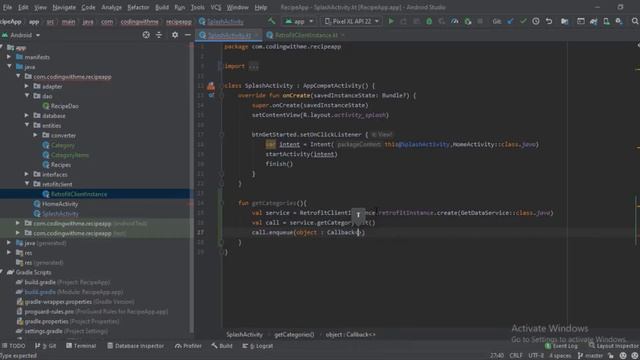Click getCategories() in editor breadcrumb
The width and height of the screenshot is (640, 360).
click(x=294, y=334)
